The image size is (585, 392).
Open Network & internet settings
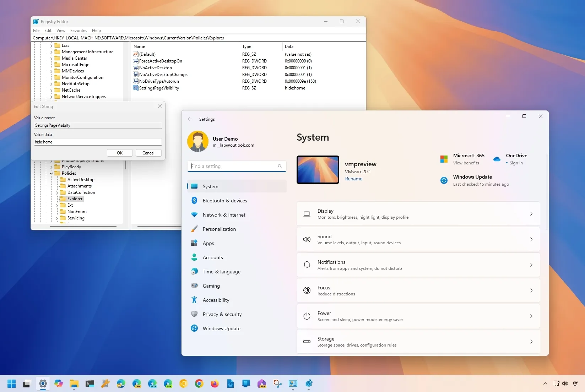(223, 215)
